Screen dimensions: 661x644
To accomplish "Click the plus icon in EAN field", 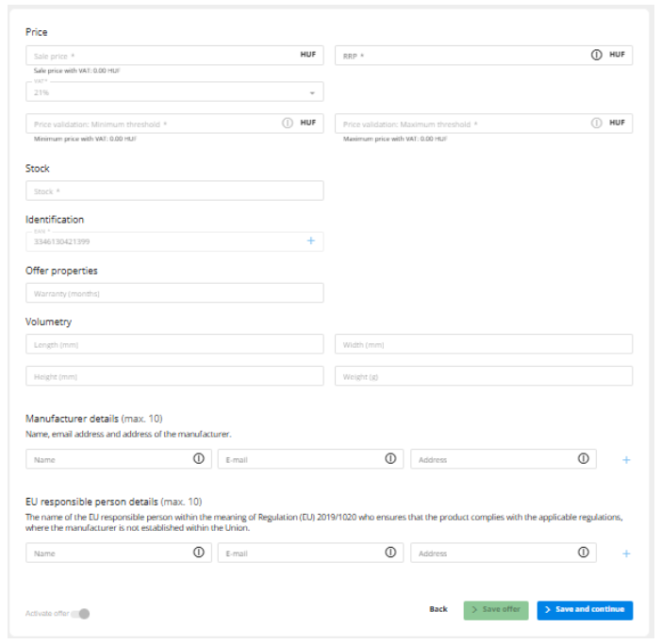I will coord(310,241).
